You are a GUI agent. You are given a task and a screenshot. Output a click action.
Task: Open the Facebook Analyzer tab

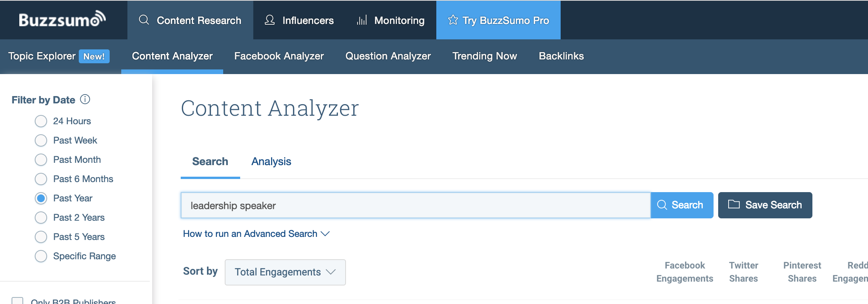(279, 56)
